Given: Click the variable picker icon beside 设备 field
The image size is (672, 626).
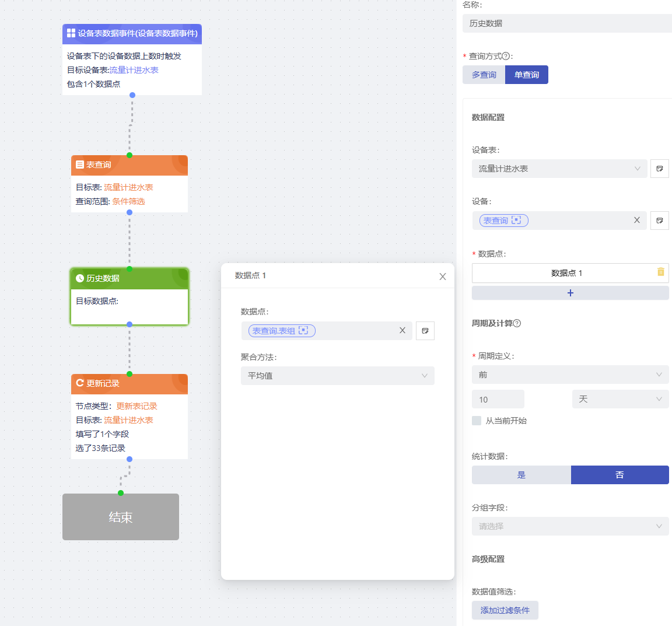Looking at the screenshot, I should [x=659, y=221].
